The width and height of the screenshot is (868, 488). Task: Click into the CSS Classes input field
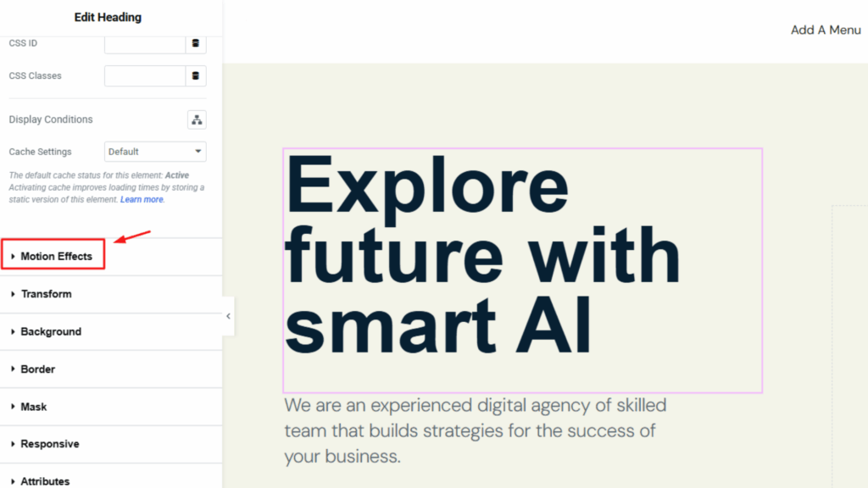(144, 76)
